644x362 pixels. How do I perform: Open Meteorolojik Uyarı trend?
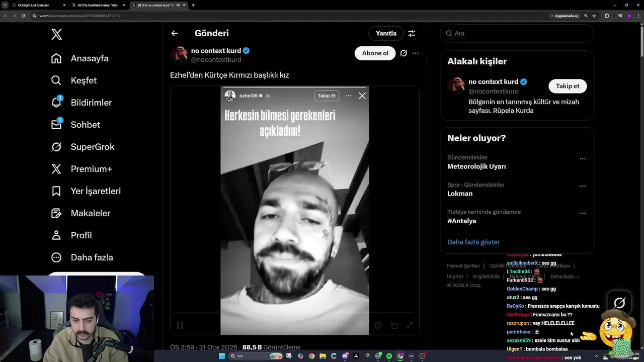(x=476, y=166)
